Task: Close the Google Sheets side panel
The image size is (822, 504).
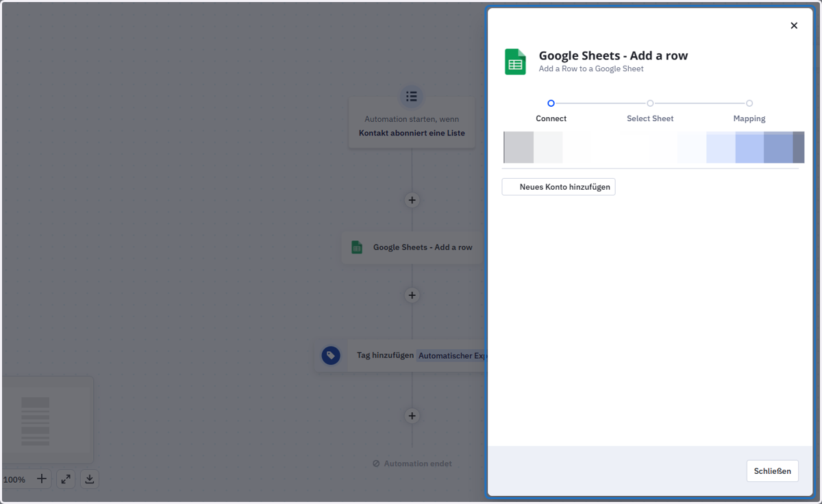Action: pyautogui.click(x=794, y=25)
